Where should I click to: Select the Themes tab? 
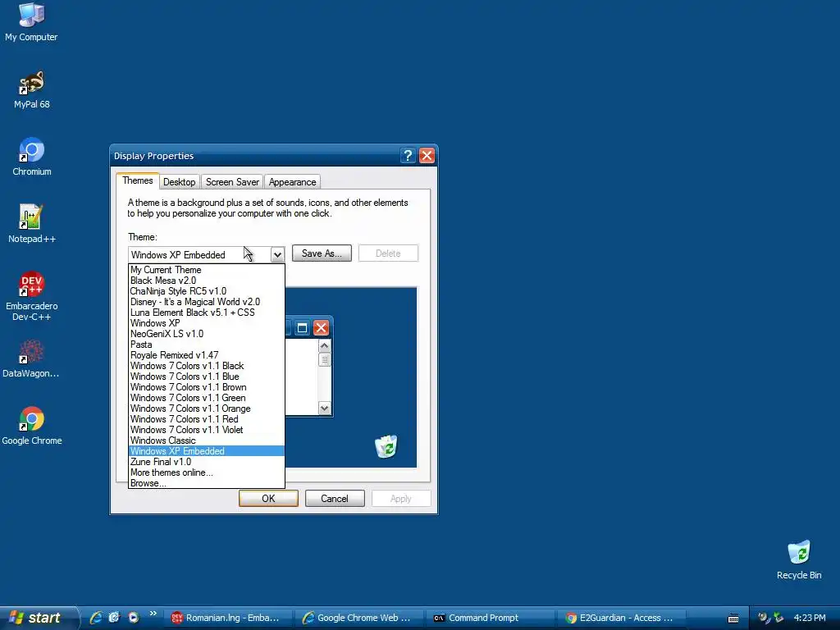pos(138,180)
